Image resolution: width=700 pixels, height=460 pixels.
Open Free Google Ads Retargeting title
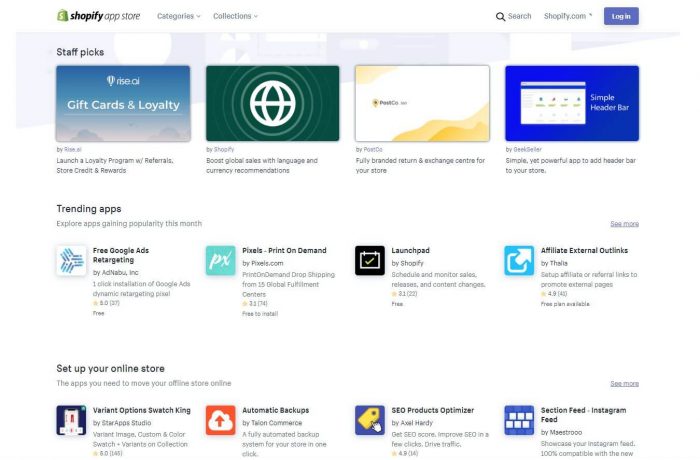pos(121,255)
